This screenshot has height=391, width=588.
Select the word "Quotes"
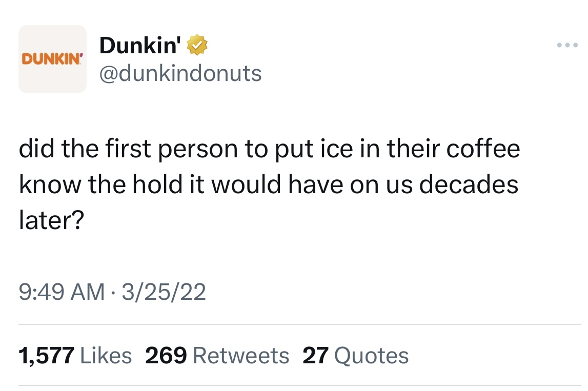click(371, 355)
